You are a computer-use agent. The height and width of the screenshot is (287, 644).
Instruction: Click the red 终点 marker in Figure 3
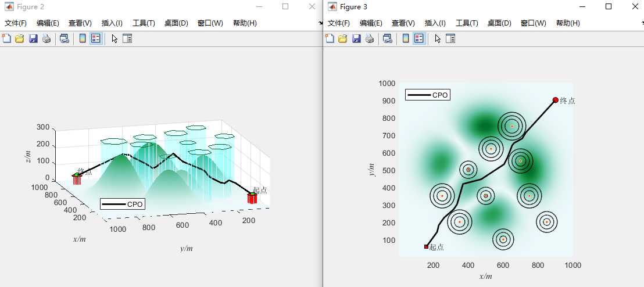point(555,100)
